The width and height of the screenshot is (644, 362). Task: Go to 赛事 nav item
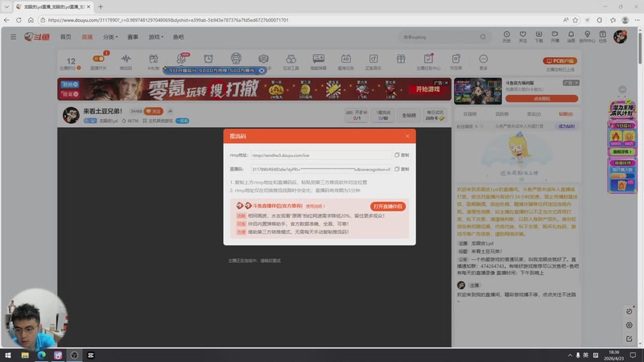(133, 37)
